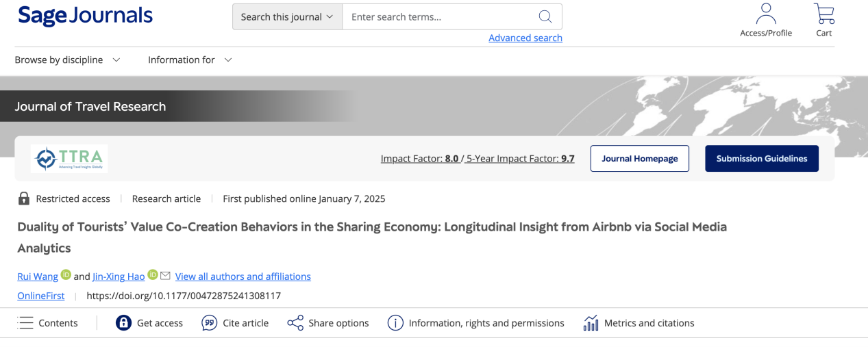Viewport: 868px width, 347px height.
Task: Open the shopping Cart icon
Action: pyautogui.click(x=823, y=13)
